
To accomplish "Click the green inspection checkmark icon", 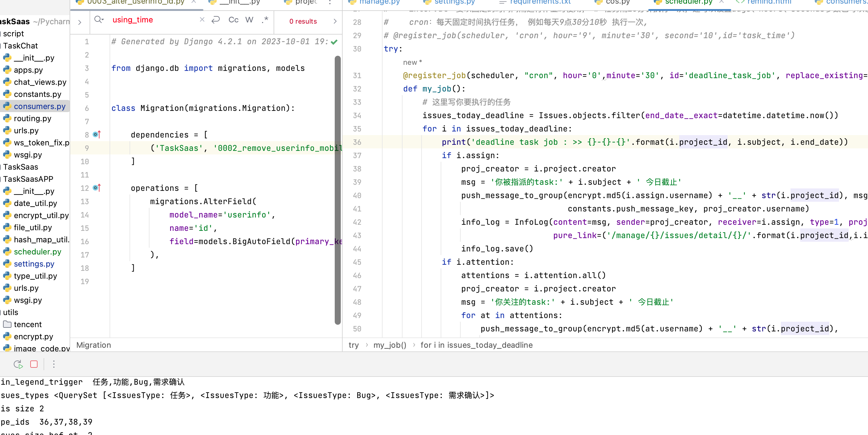I will coord(334,42).
